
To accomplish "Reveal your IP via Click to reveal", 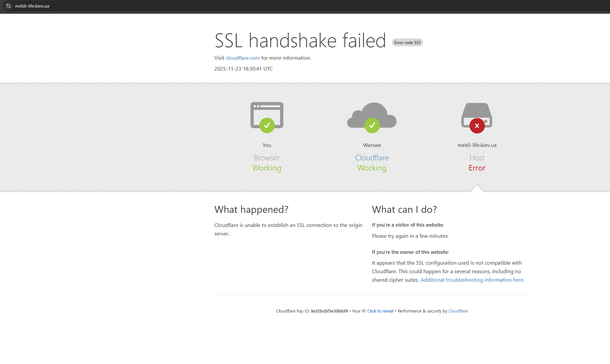I will [380, 311].
